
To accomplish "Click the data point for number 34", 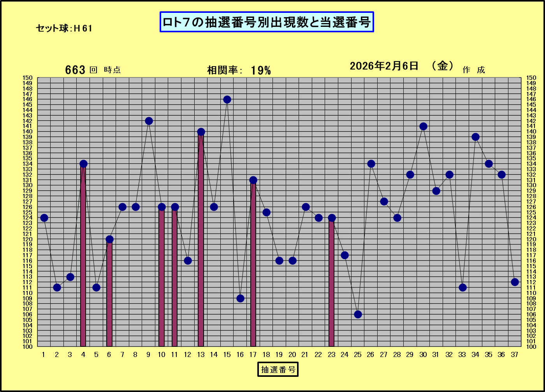I will click(x=475, y=137).
